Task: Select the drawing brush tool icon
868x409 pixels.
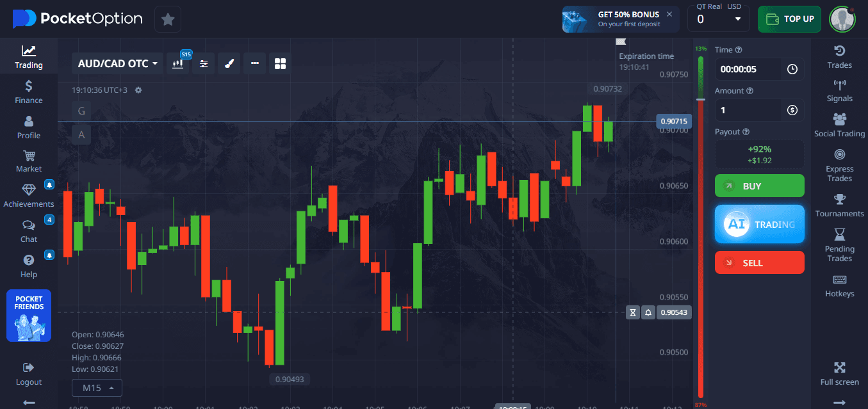Action: pos(229,63)
